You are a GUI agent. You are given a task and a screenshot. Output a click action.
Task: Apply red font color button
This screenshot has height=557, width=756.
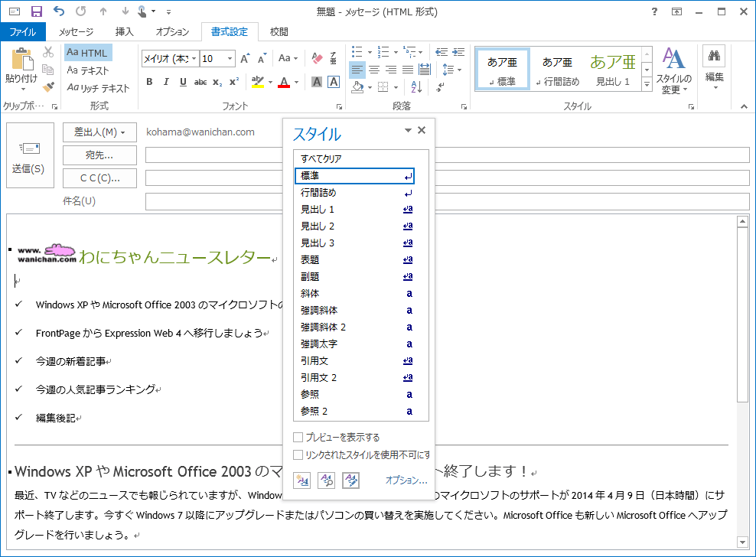(x=284, y=82)
